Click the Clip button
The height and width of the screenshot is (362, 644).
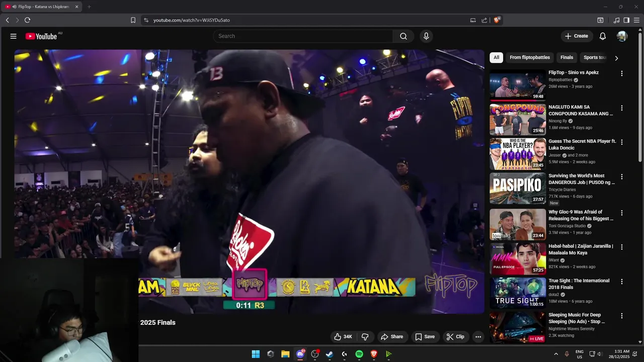[x=455, y=337]
